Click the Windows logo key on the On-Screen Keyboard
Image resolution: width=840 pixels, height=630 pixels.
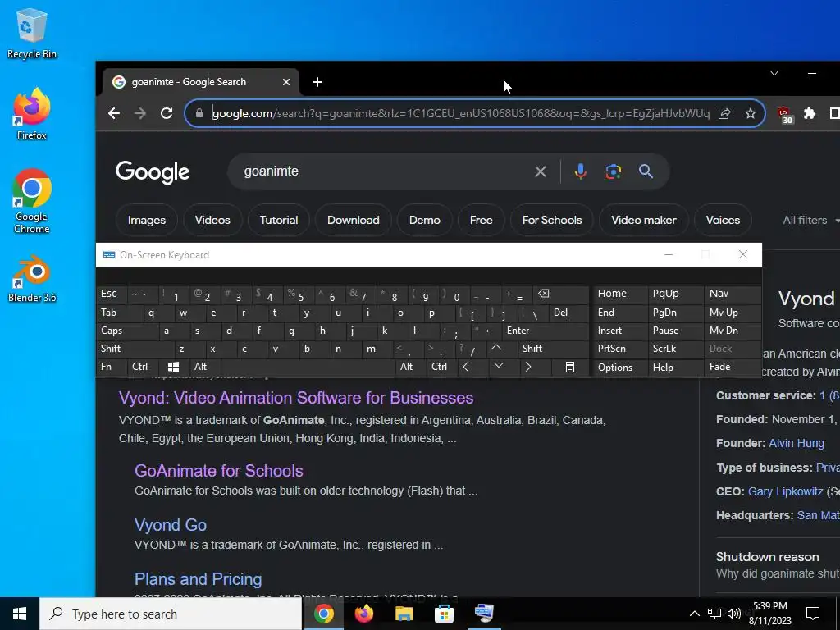coord(173,367)
